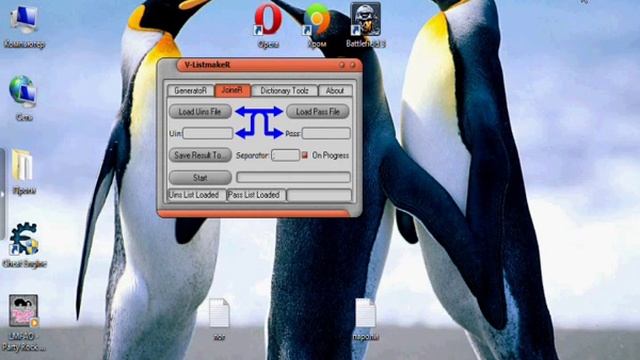640x360 pixels.
Task: Open the Clean Engine gear shortcut
Action: point(24,245)
